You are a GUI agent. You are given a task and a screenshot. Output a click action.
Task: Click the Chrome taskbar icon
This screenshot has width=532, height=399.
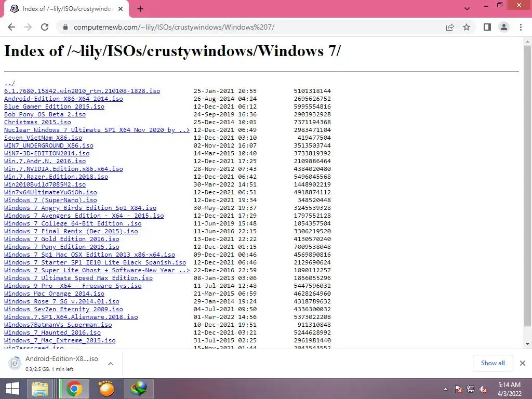[x=74, y=389]
